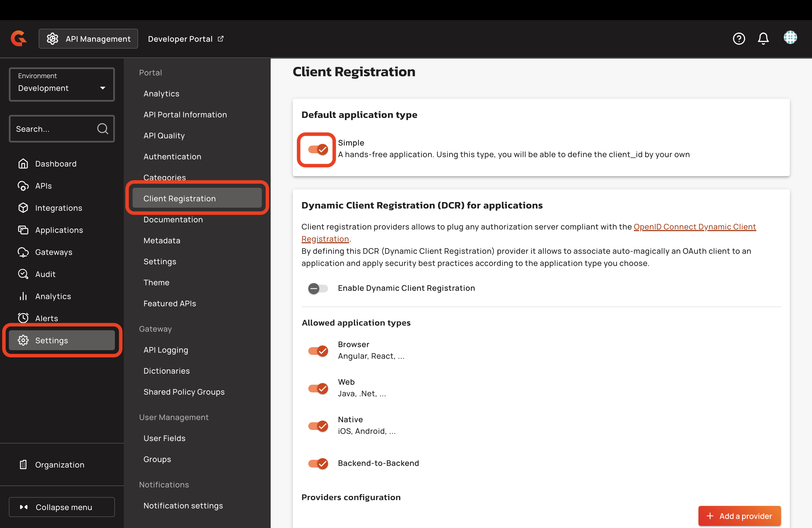Select Authentication in Portal settings menu
The image size is (812, 528).
point(172,157)
